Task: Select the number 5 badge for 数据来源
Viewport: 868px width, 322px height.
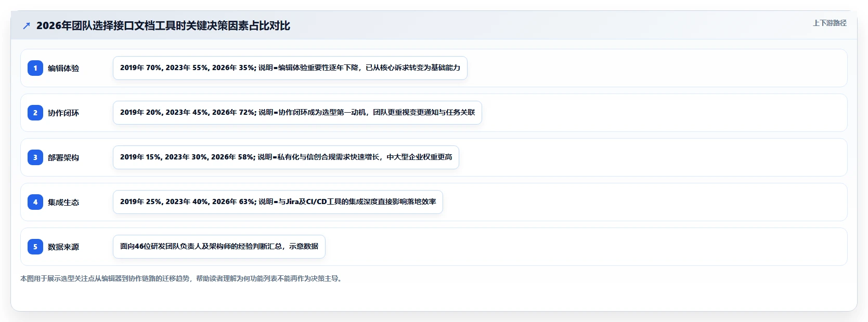Action: pyautogui.click(x=35, y=247)
